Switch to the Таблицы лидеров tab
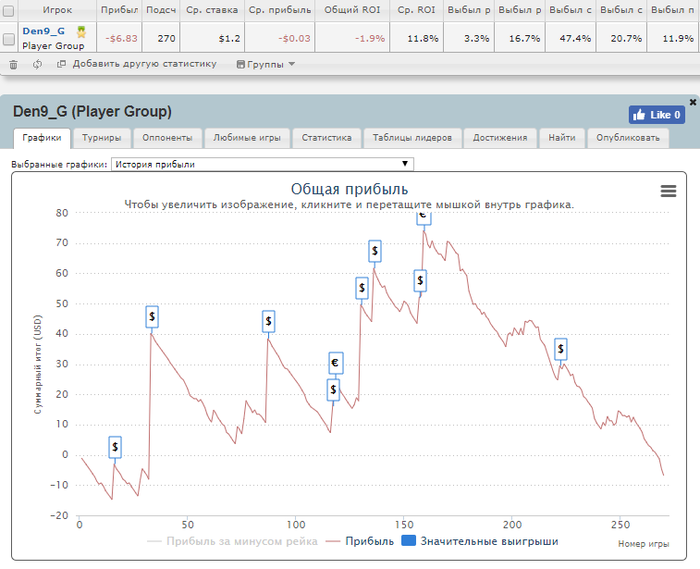This screenshot has height=569, width=700. (x=412, y=138)
